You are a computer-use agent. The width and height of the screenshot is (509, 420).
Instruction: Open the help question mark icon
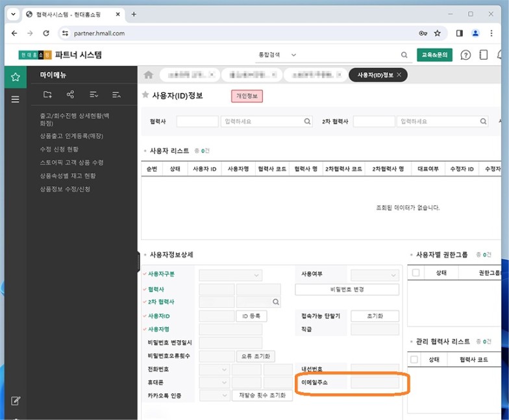466,55
